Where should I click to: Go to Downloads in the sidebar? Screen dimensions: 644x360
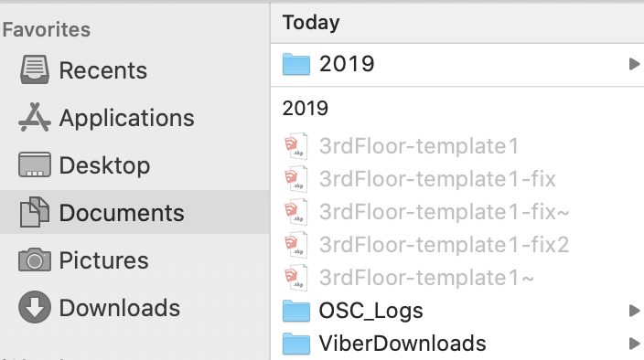coord(120,308)
